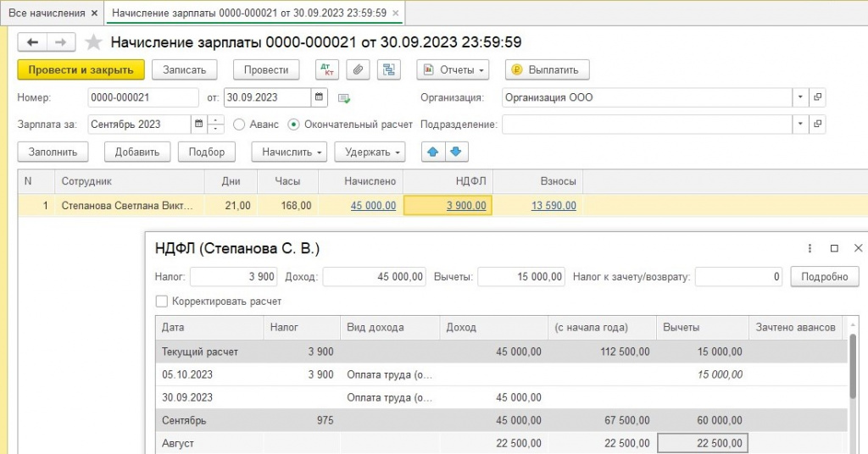The width and height of the screenshot is (868, 454).
Task: Open the Организация record with open icon
Action: click(x=817, y=97)
